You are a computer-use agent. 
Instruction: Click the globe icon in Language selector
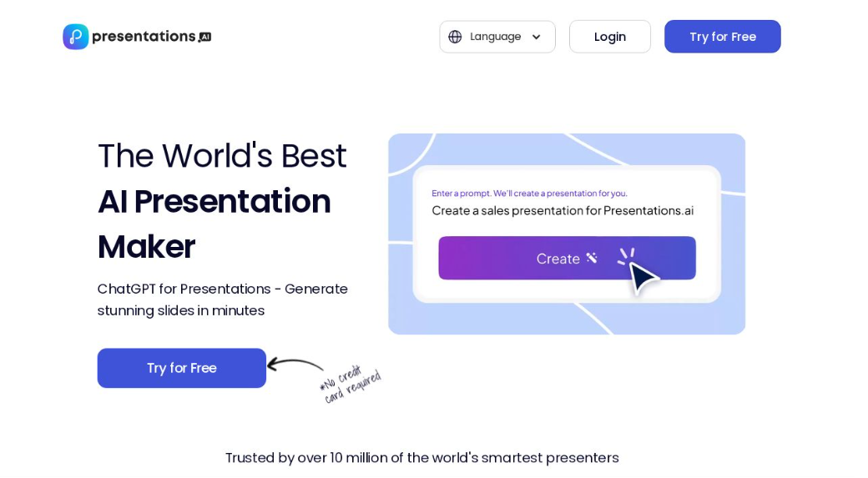click(455, 37)
